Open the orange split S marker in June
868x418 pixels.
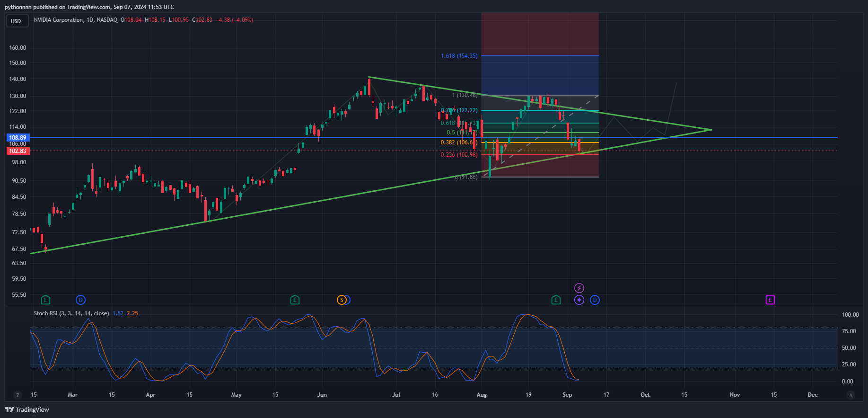(x=342, y=300)
